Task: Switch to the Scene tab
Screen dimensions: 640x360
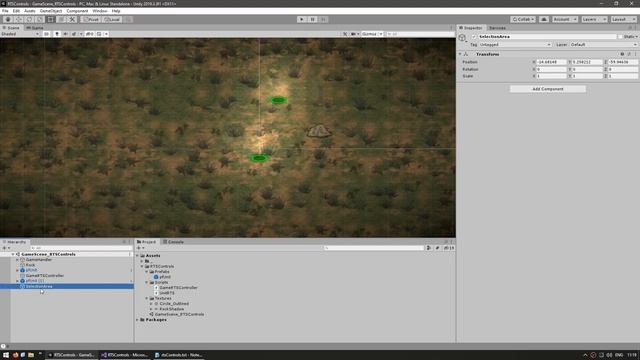Action: pyautogui.click(x=11, y=28)
